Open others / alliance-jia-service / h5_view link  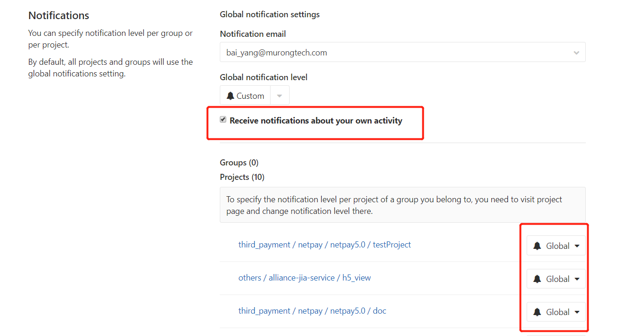point(305,278)
